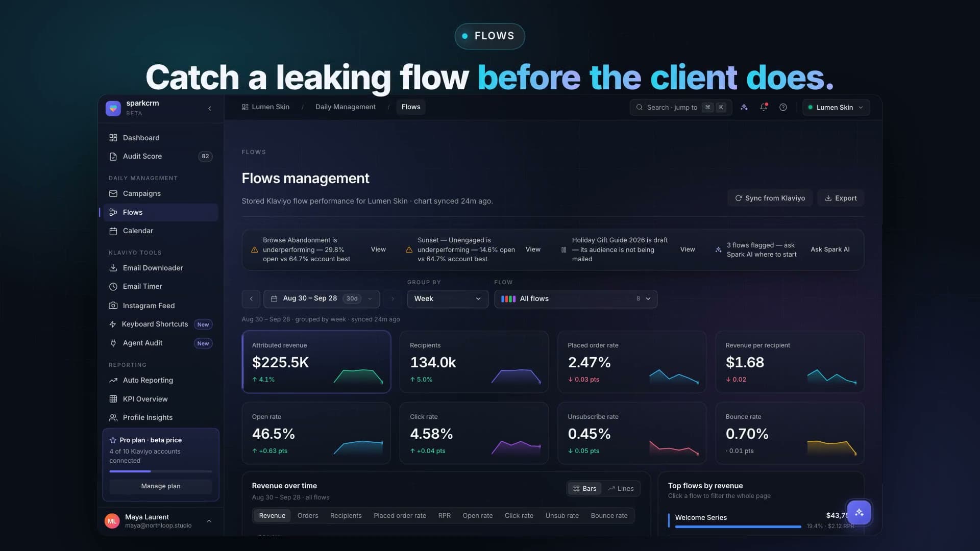
Task: View the Holiday Gift Guide 2026 alert
Action: tap(688, 249)
